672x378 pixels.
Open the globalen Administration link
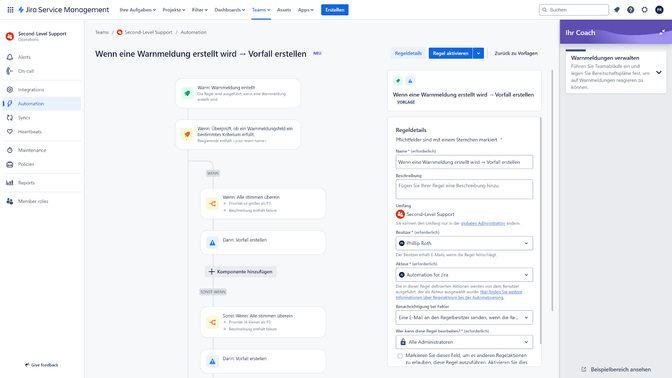tap(483, 223)
